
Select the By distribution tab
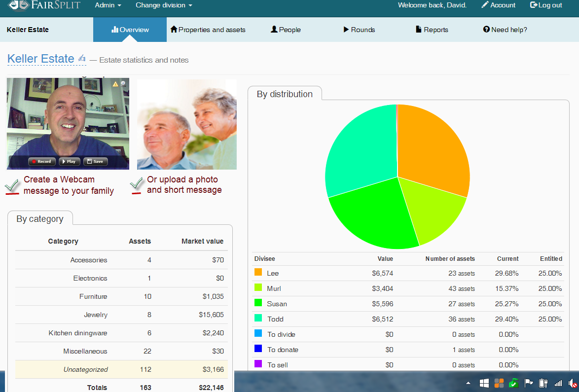coord(285,94)
